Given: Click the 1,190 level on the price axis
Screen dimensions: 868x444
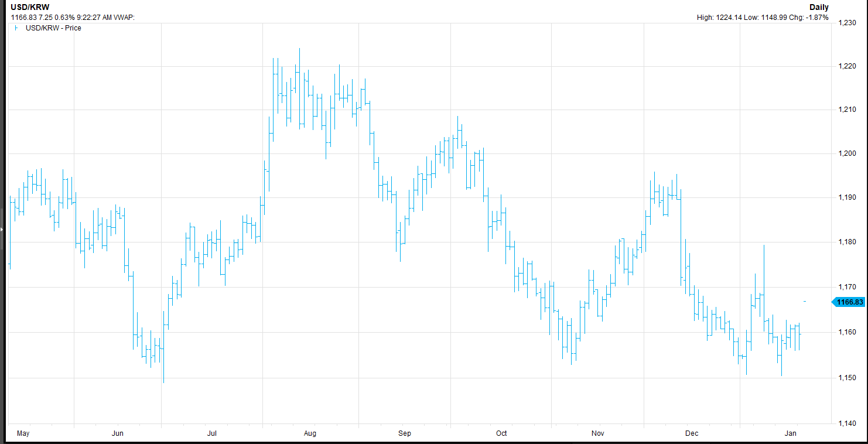Looking at the screenshot, I should point(846,196).
